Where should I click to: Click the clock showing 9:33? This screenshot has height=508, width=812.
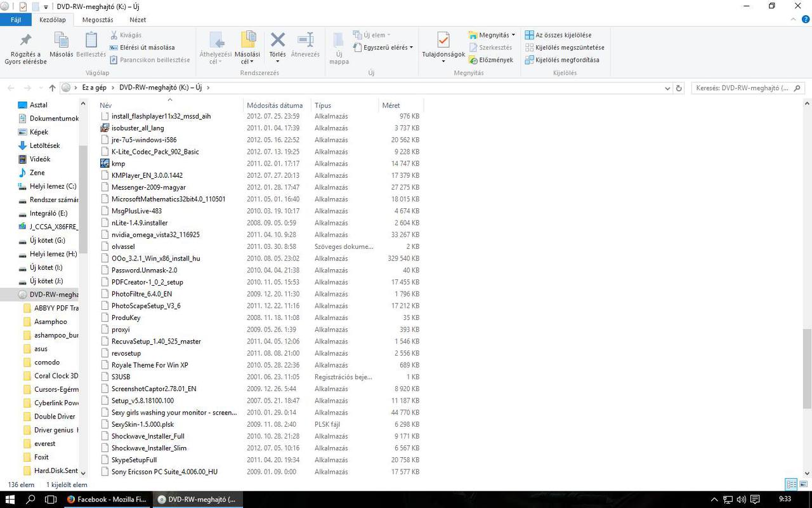click(x=785, y=499)
